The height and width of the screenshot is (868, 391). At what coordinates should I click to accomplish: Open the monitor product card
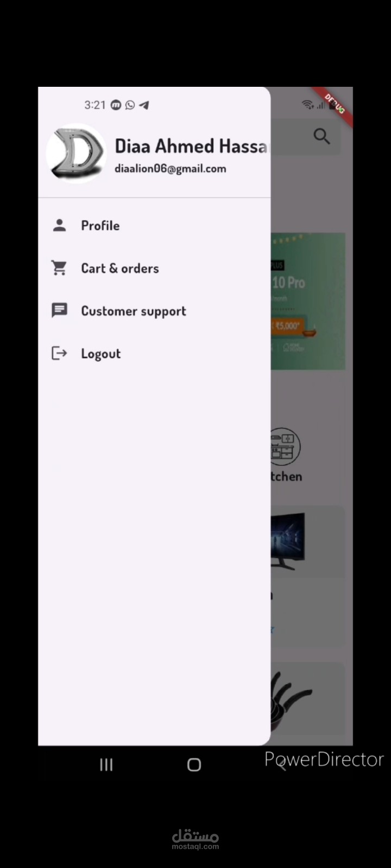point(308,575)
